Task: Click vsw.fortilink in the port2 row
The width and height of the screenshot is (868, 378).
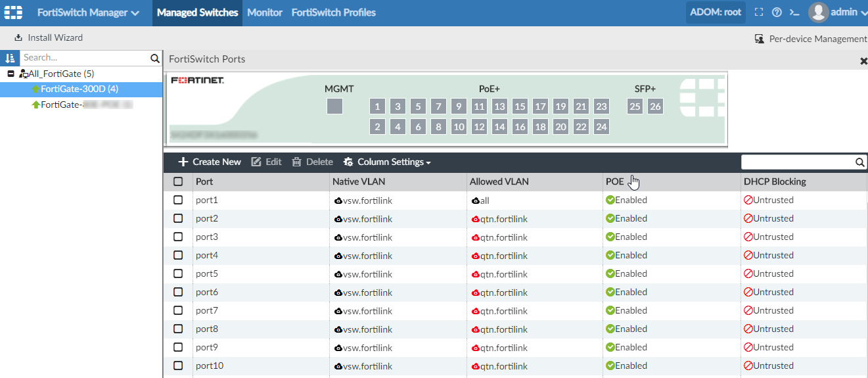Action: pyautogui.click(x=363, y=219)
